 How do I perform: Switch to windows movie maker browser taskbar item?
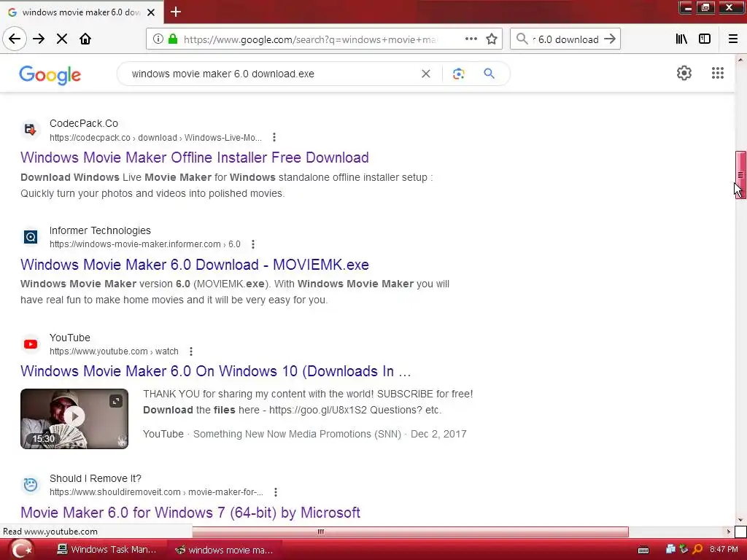(224, 550)
